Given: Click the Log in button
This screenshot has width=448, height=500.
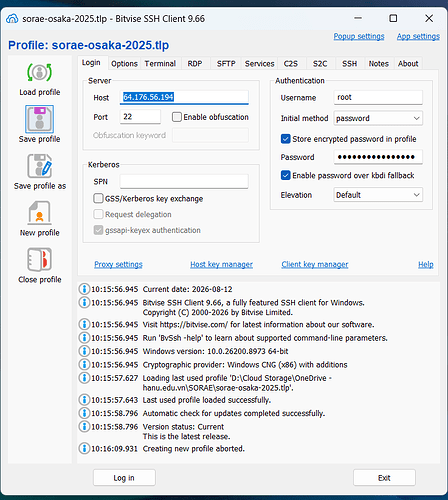Looking at the screenshot, I should click(124, 478).
